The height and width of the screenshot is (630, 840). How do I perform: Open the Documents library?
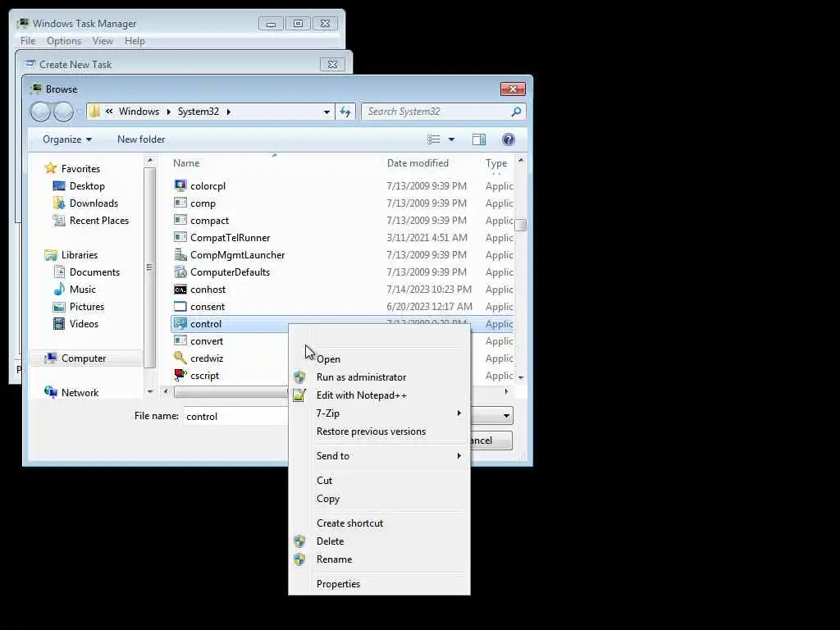click(x=94, y=272)
